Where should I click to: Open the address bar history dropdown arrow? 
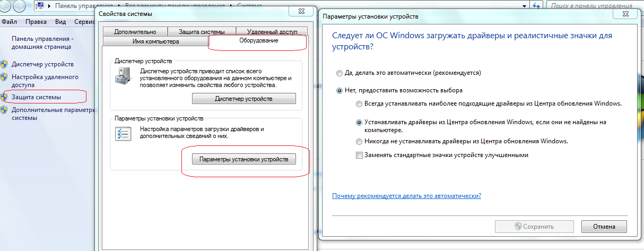click(x=524, y=5)
